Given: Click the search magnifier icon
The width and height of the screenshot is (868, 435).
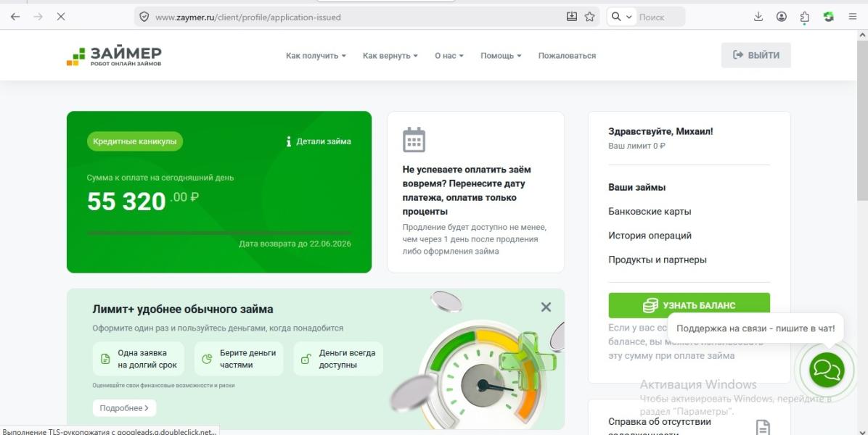Looking at the screenshot, I should point(616,17).
